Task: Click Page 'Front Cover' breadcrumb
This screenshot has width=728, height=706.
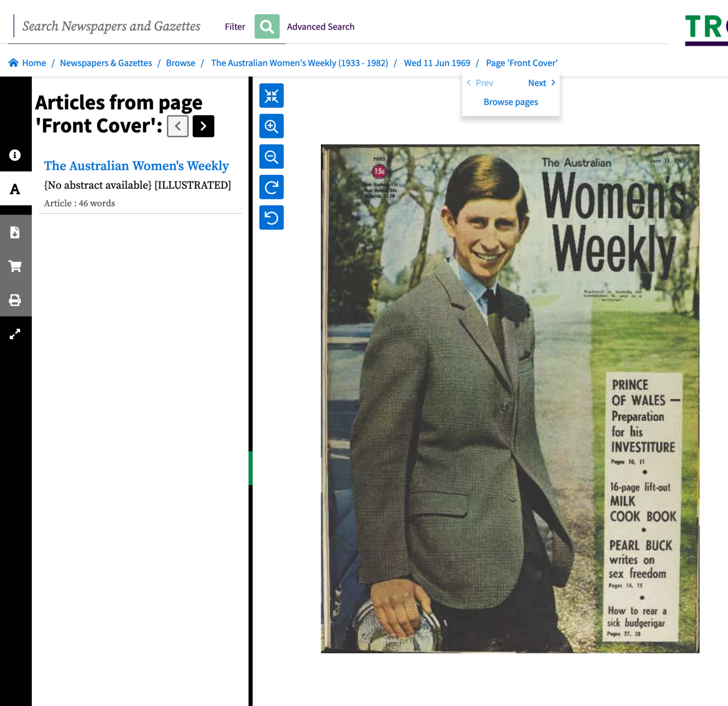Action: 522,63
